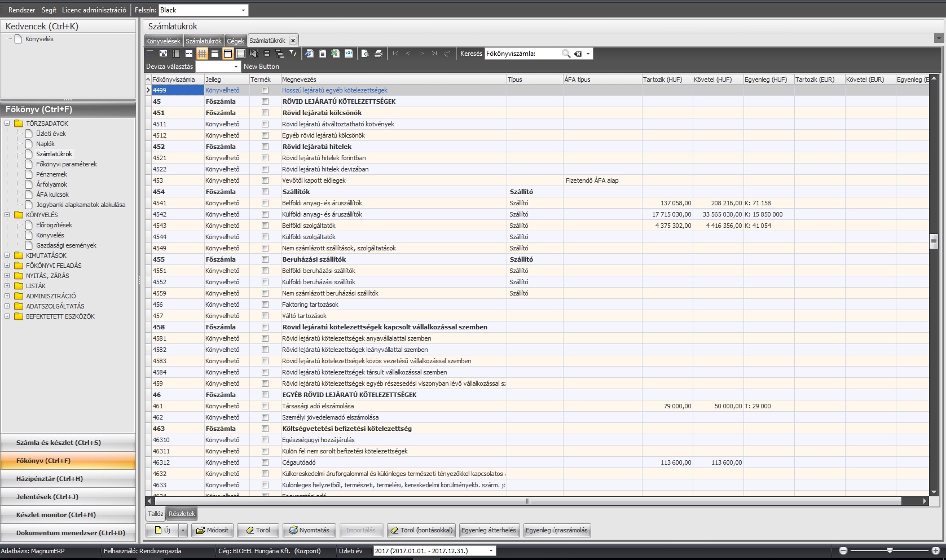Viewport: 946px width, 560px height.
Task: Click the zoom slider handle in status bar
Action: click(x=890, y=550)
